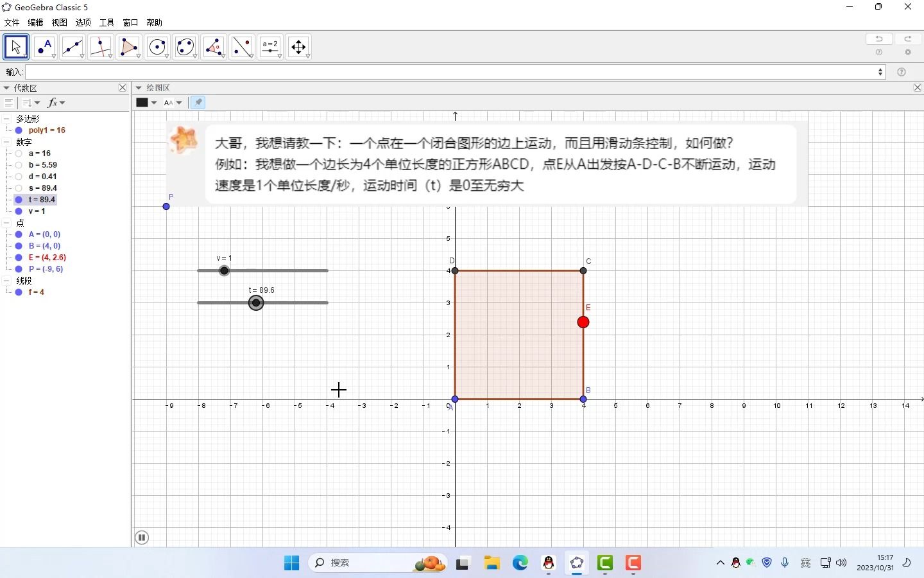Select the Point tool
Viewport: 924px width, 578px height.
click(x=45, y=47)
